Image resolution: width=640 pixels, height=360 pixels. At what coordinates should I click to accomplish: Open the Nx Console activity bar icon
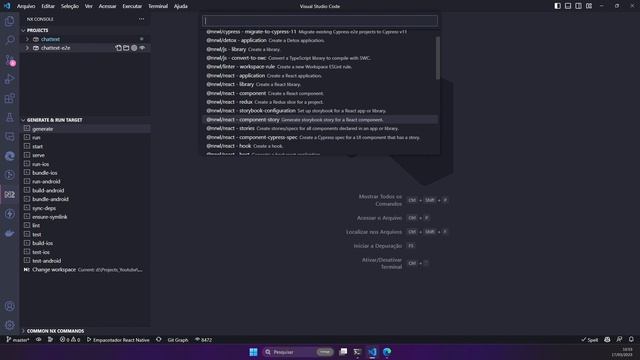(x=9, y=195)
